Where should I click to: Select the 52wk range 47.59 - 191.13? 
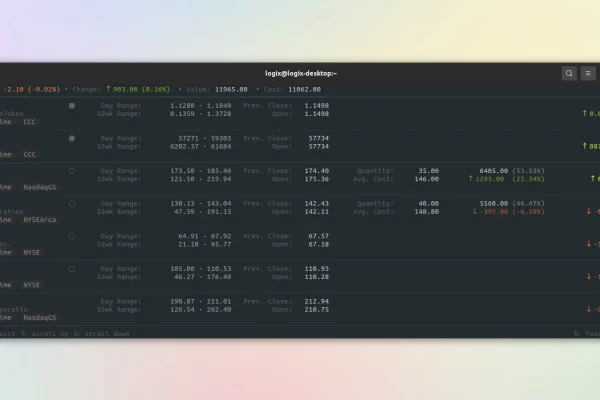[x=201, y=211]
